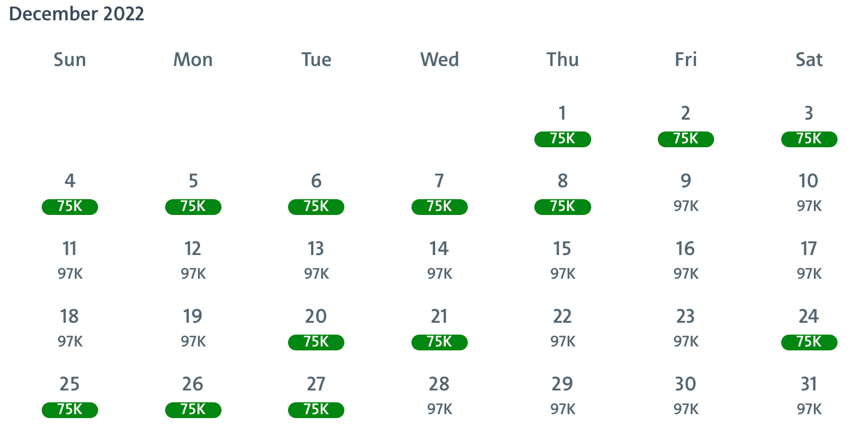Choose Friday December 23
This screenshot has height=448, width=868.
click(685, 330)
